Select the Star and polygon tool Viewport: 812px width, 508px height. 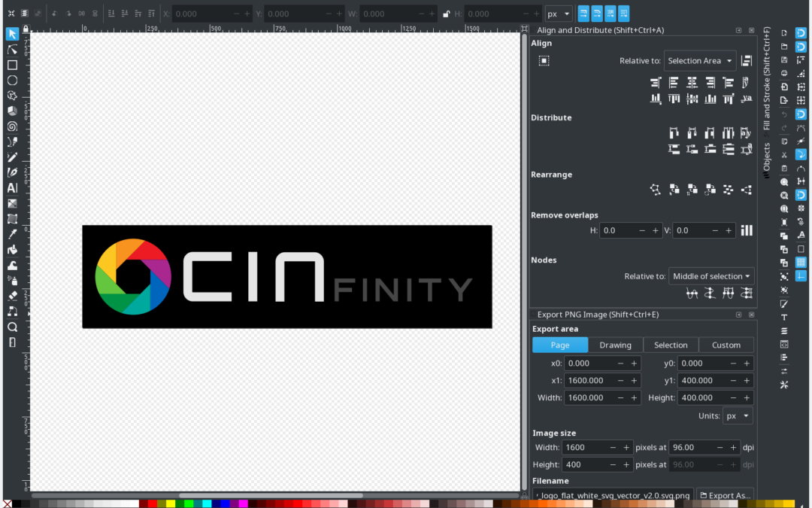pos(12,96)
